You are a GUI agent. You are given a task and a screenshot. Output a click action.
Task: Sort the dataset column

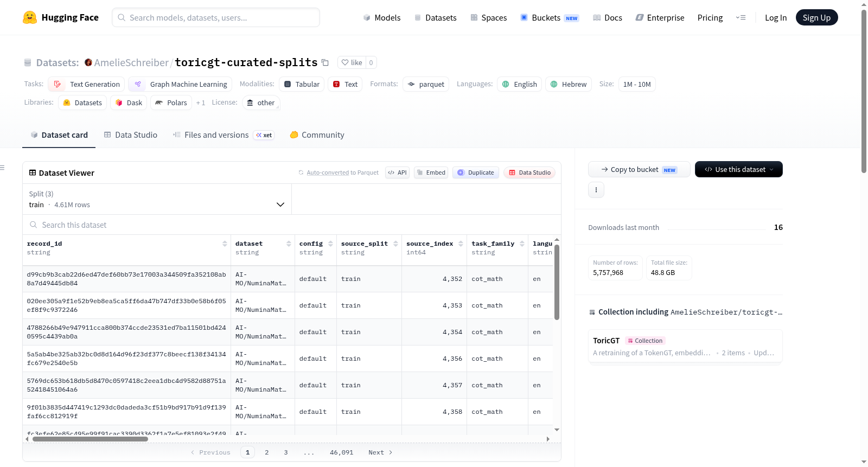(x=289, y=244)
